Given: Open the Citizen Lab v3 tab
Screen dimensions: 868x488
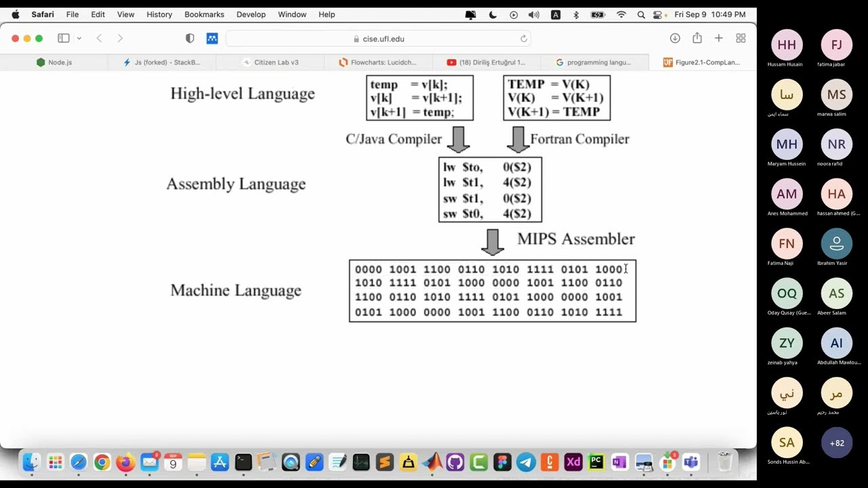Looking at the screenshot, I should [x=270, y=62].
